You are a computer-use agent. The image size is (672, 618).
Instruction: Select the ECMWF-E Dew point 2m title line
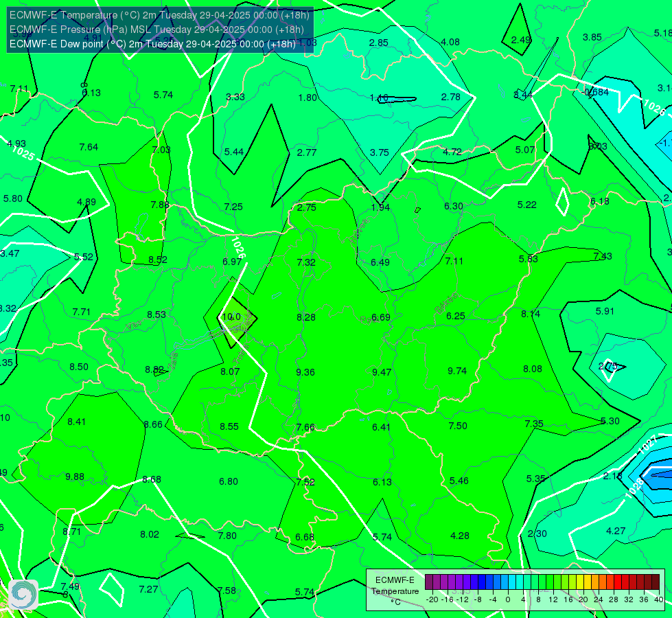152,44
